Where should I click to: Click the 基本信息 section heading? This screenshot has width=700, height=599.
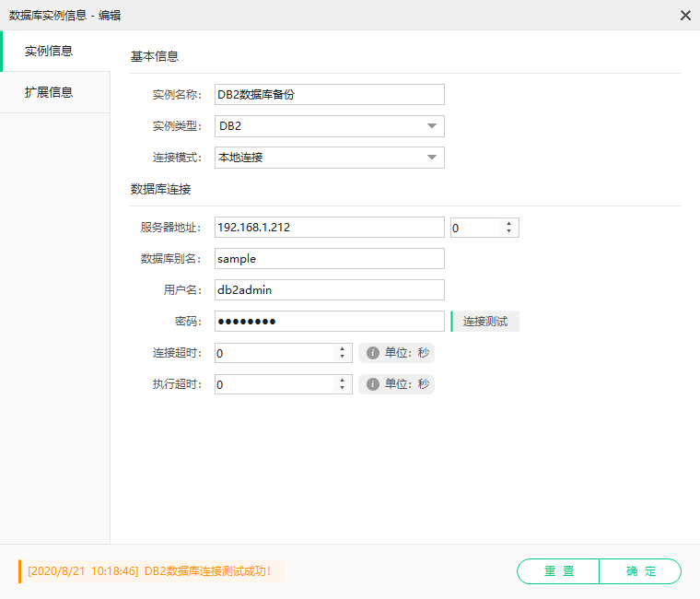155,57
